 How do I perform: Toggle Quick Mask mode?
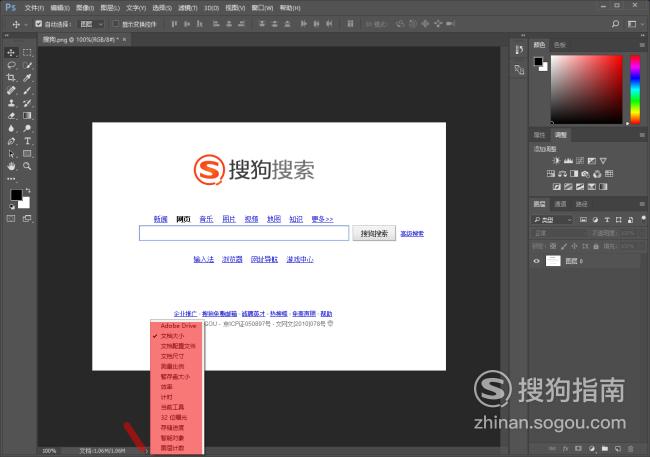point(11,219)
